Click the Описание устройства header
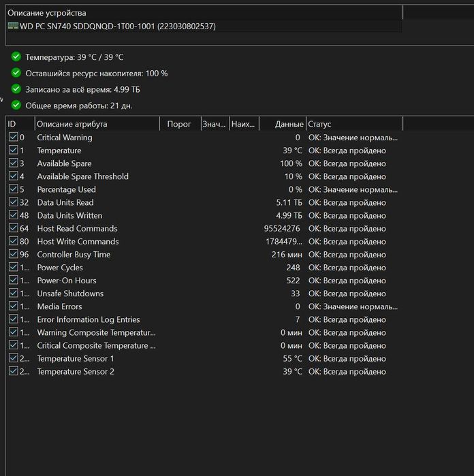 (47, 13)
